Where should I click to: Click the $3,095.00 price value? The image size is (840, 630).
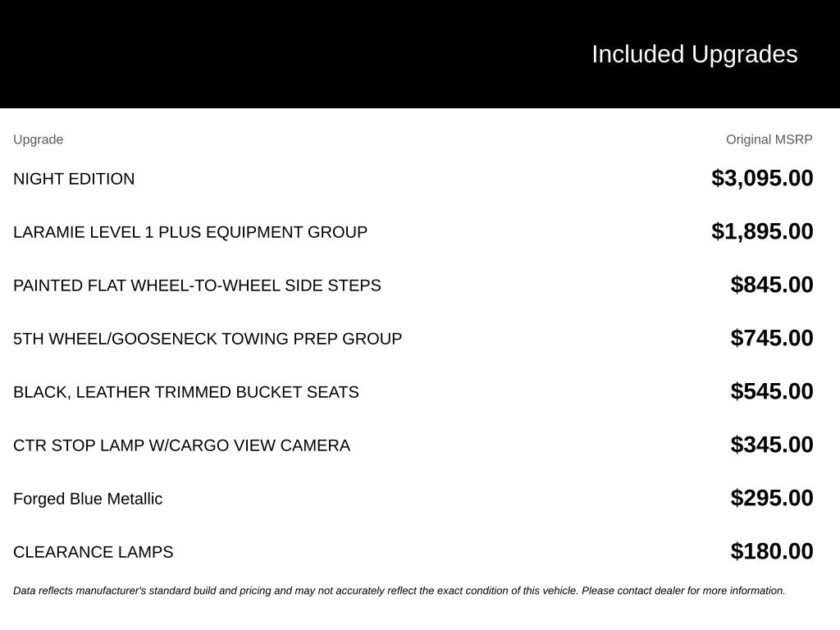click(762, 178)
